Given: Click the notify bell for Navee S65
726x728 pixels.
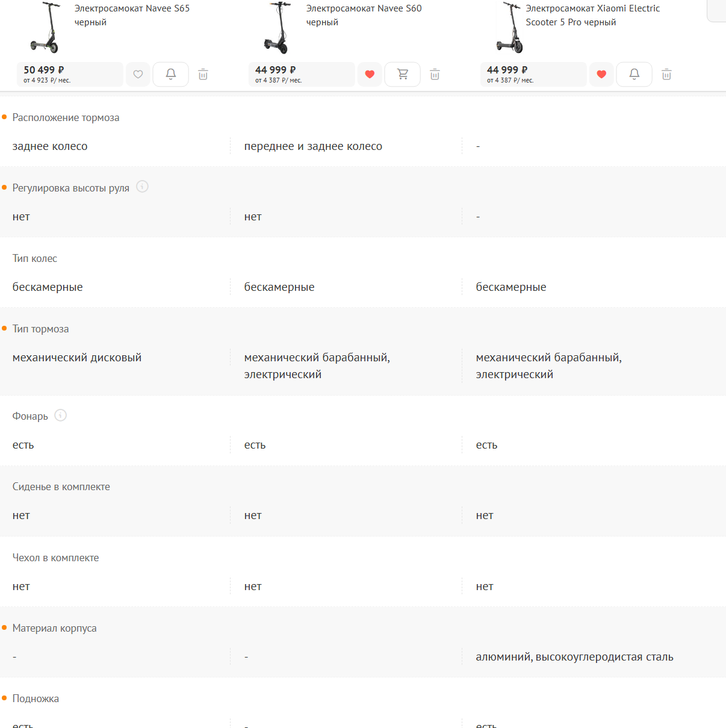Looking at the screenshot, I should tap(171, 74).
